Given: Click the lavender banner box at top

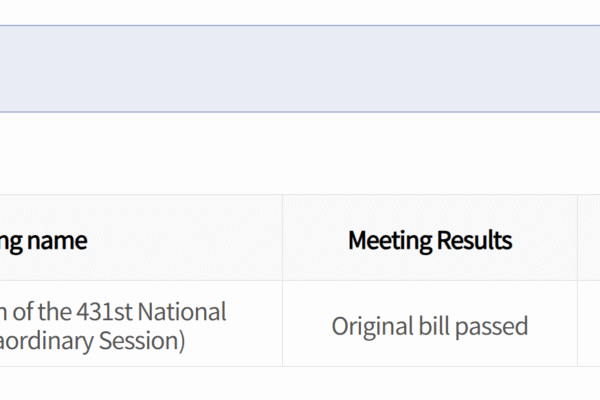Looking at the screenshot, I should [x=300, y=68].
